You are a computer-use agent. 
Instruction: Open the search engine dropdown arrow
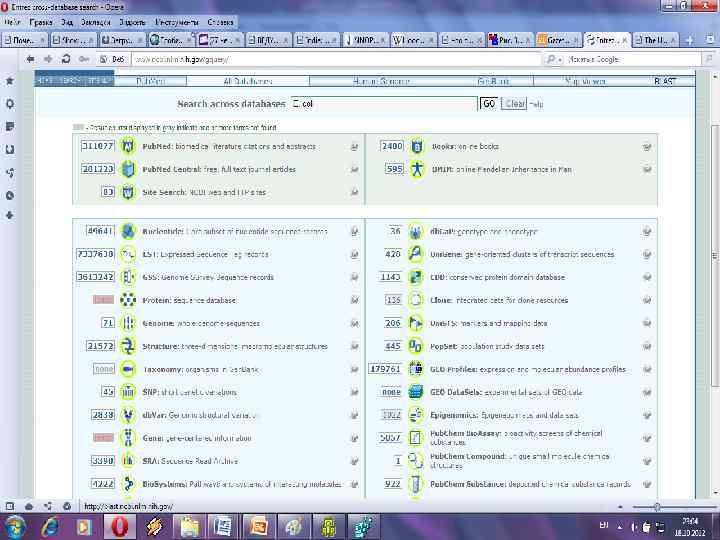pyautogui.click(x=560, y=59)
